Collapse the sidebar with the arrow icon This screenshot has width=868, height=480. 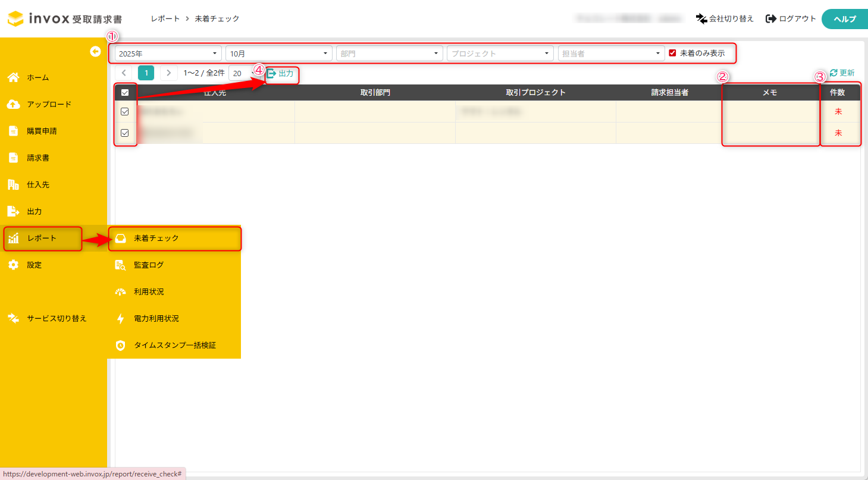95,52
